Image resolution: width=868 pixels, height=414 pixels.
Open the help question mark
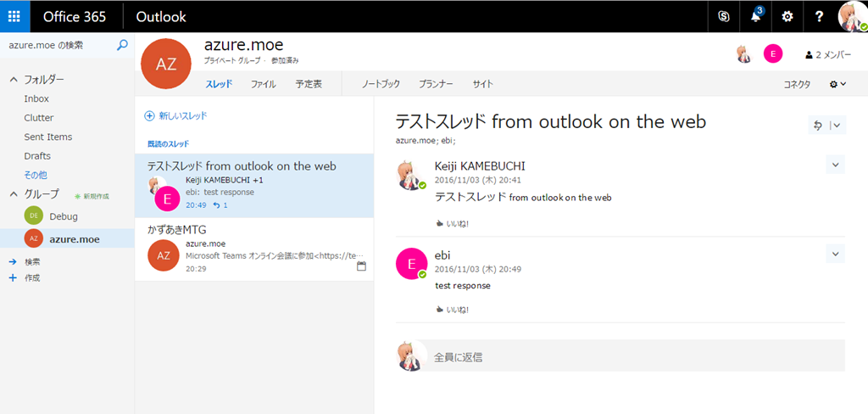click(820, 17)
